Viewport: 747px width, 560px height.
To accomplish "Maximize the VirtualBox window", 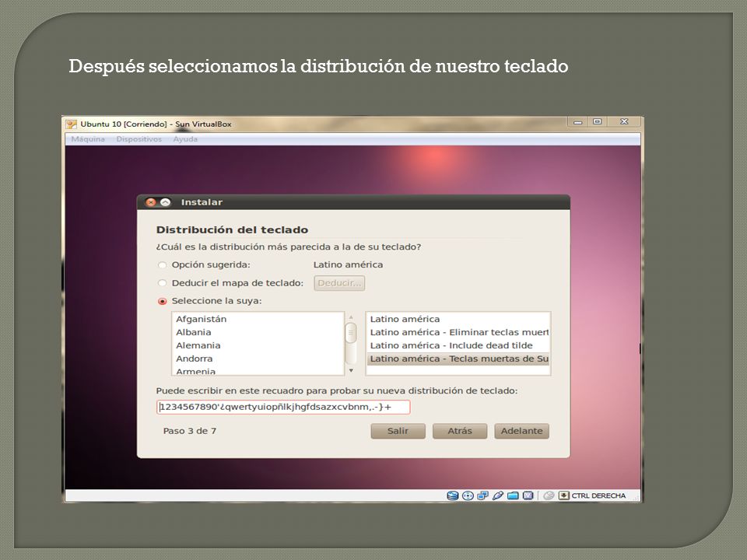I will pyautogui.click(x=597, y=122).
